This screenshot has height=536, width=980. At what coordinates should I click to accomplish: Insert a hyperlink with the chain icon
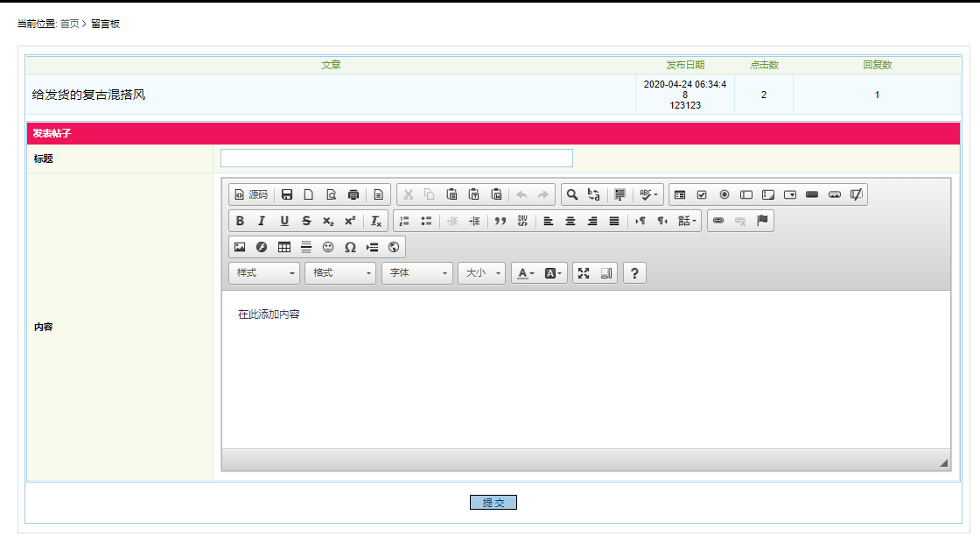coord(717,221)
